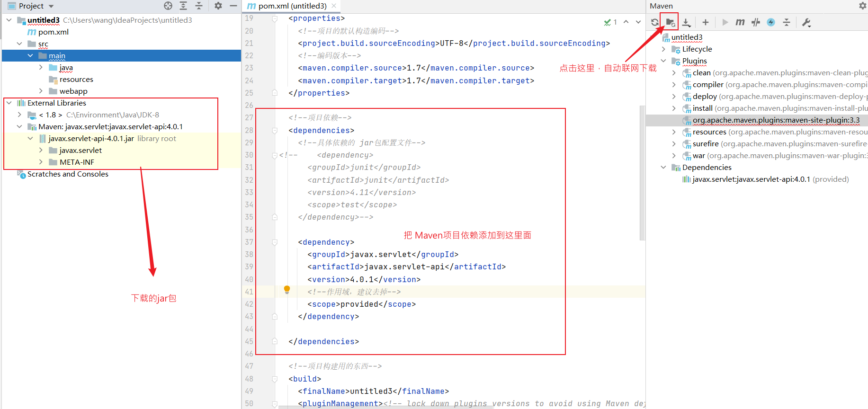Add a Maven project with plus icon
This screenshot has width=868, height=409.
coord(705,22)
